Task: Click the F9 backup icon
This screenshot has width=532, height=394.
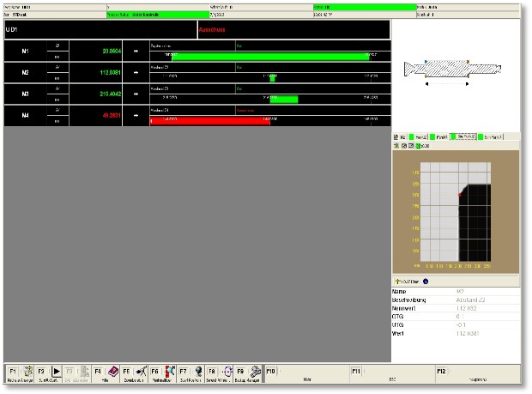Action: click(255, 371)
